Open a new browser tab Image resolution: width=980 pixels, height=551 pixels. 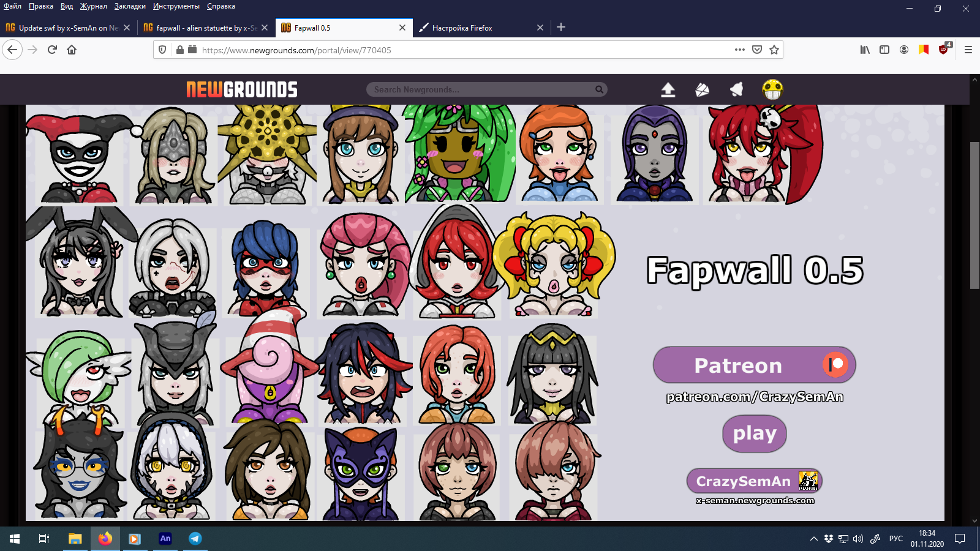(x=561, y=27)
